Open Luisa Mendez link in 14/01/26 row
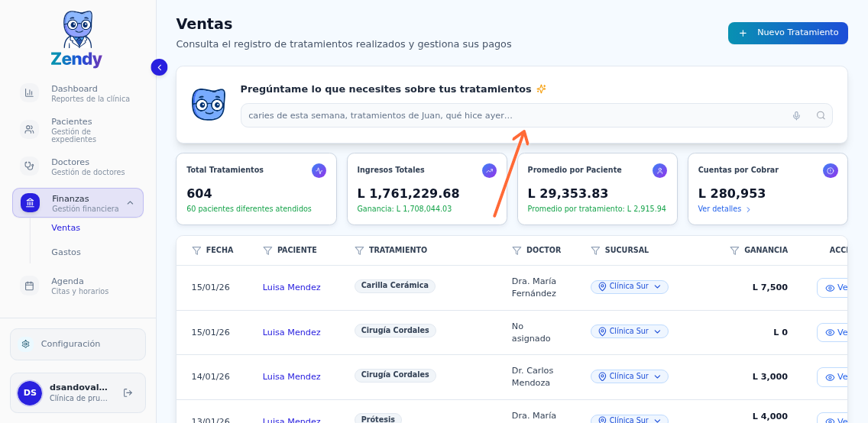The image size is (868, 423). coord(291,376)
